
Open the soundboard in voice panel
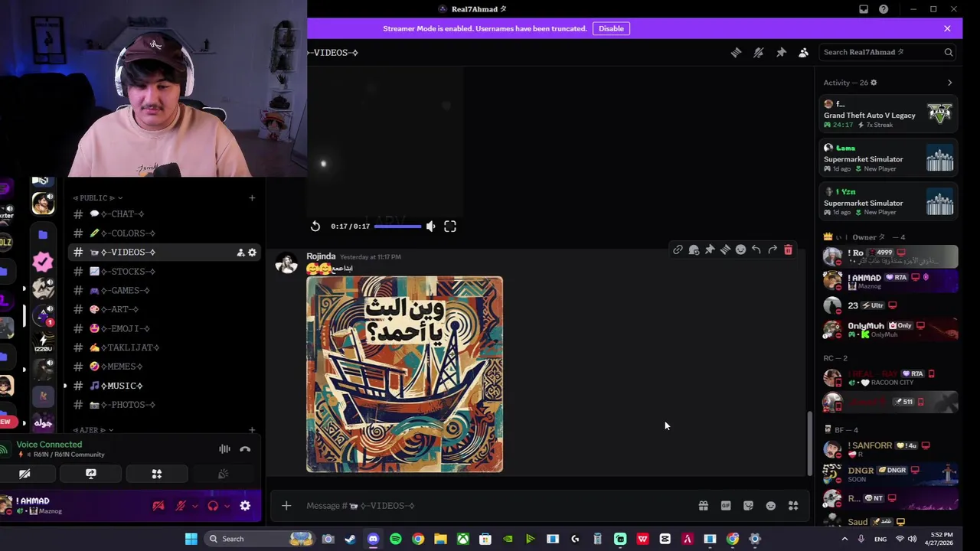(x=223, y=474)
